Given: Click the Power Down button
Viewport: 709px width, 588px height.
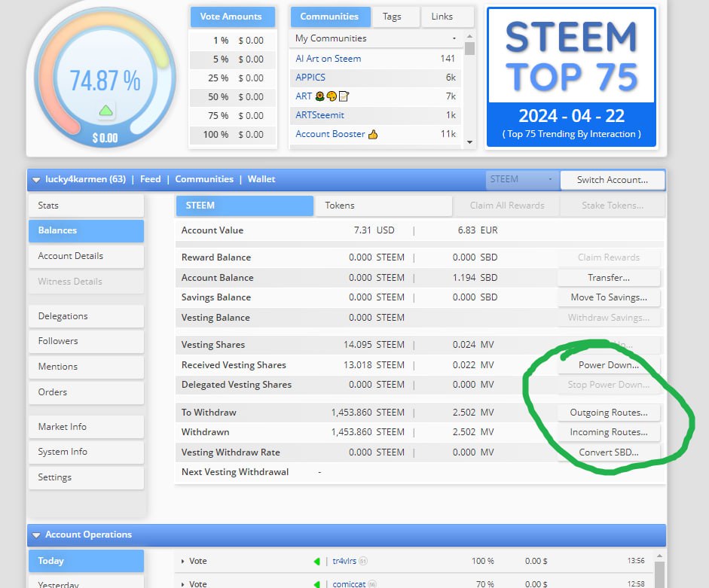Looking at the screenshot, I should pos(609,365).
